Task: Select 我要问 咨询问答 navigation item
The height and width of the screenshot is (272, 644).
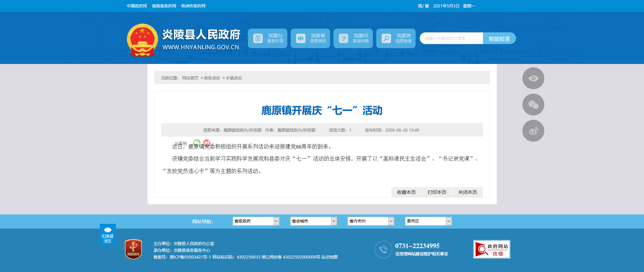Action: (353, 38)
